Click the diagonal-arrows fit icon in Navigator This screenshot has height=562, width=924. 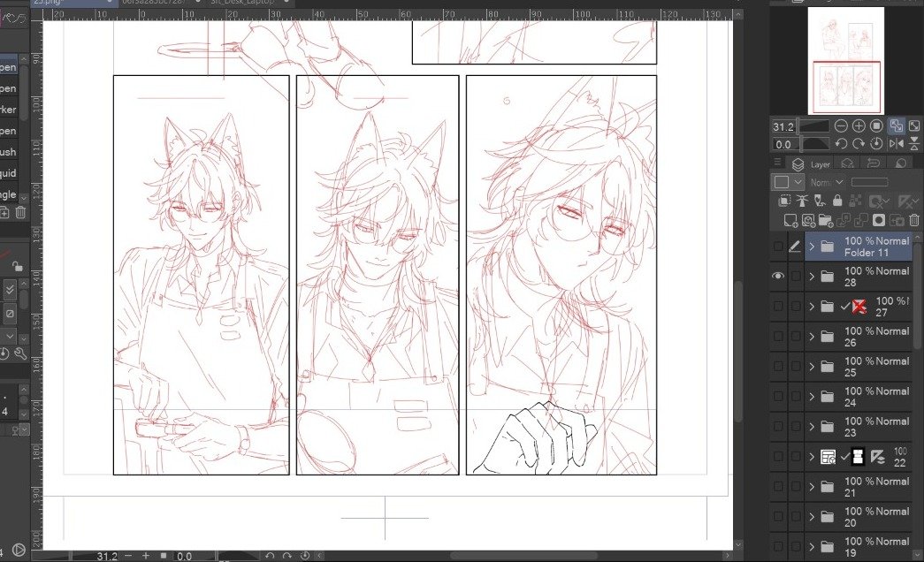click(x=914, y=126)
